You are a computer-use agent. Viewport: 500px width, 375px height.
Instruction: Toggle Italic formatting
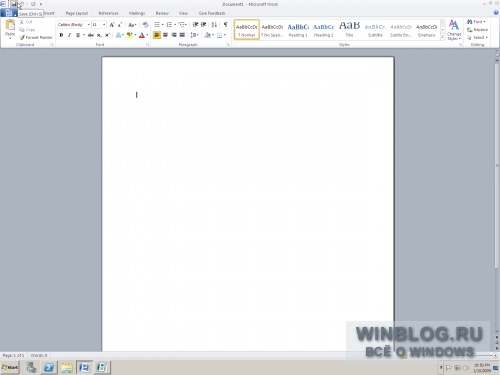(69, 35)
